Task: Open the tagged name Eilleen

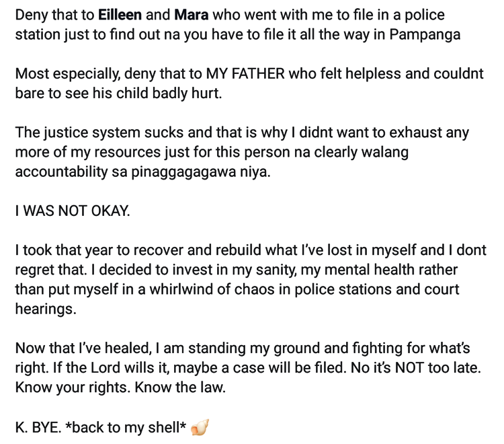Action: pyautogui.click(x=120, y=15)
